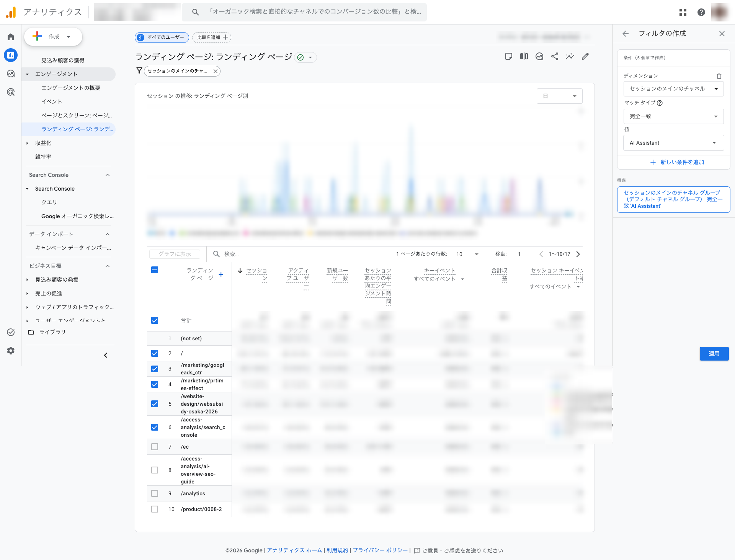Toggle the header select-all checkbox

155,270
